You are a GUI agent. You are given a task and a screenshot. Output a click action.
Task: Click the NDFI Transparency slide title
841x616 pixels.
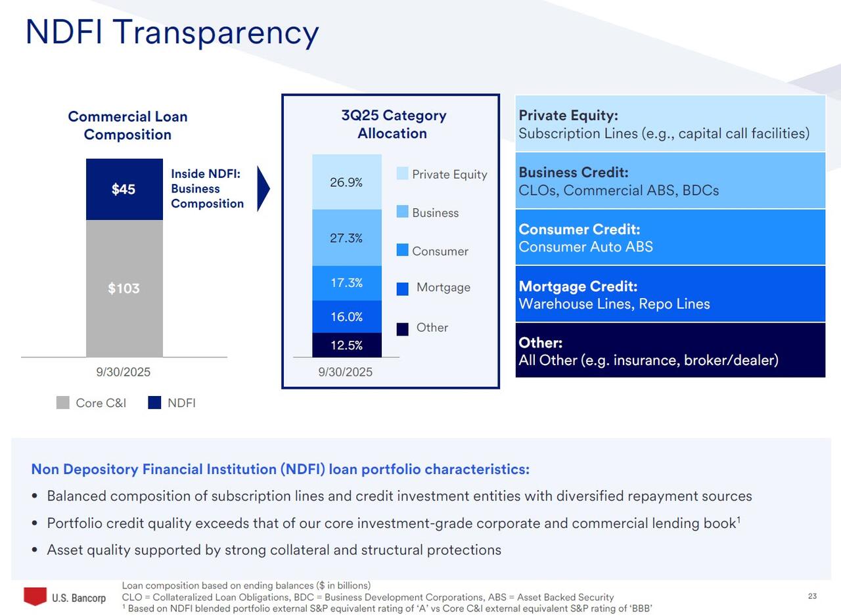click(x=171, y=32)
